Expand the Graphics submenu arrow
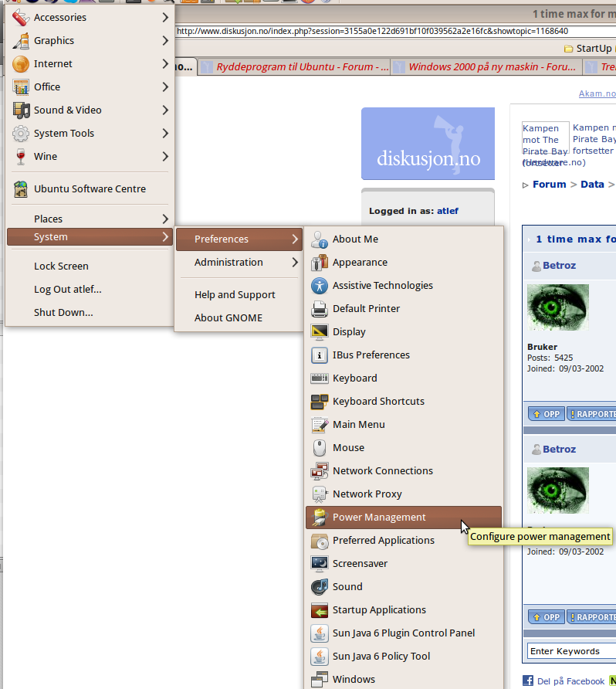Image resolution: width=616 pixels, height=689 pixels. (165, 41)
